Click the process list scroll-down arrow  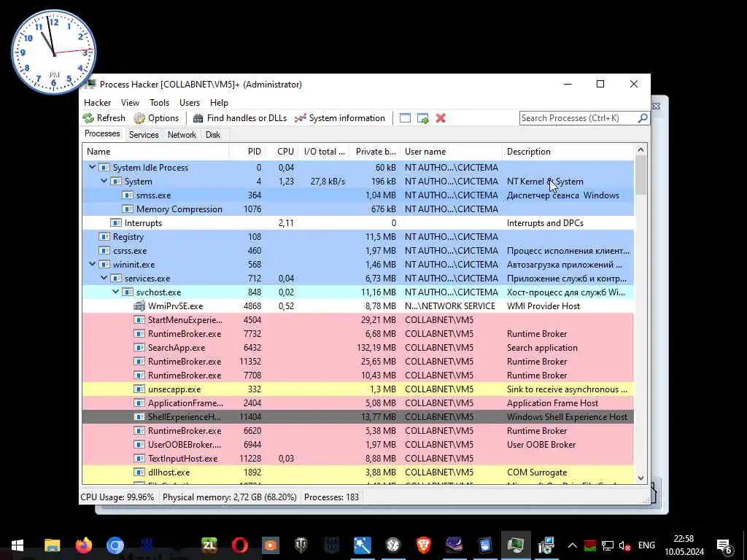640,478
